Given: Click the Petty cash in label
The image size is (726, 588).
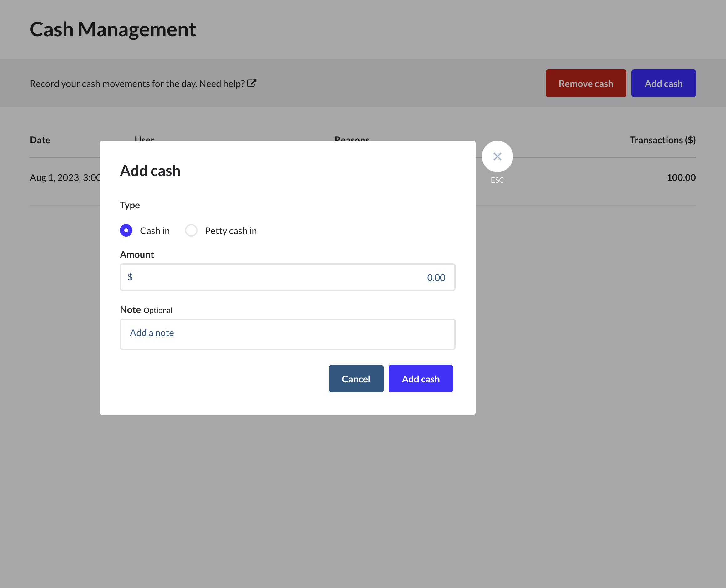Looking at the screenshot, I should [231, 231].
